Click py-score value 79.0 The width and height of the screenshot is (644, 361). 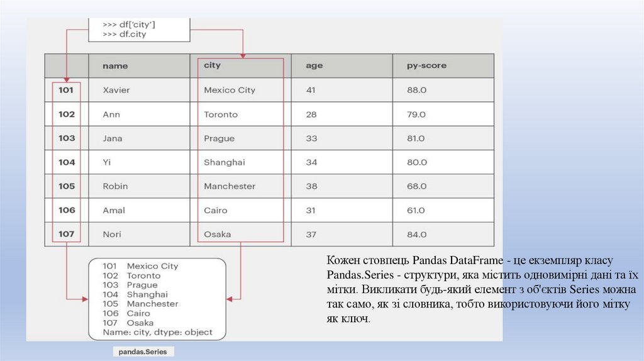416,114
